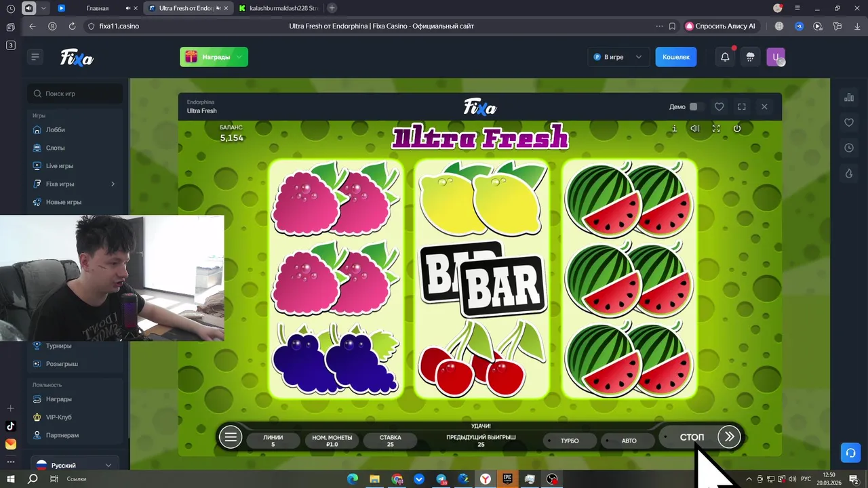Reload the page in the browser
Screen dimensions: 868x488
click(x=72, y=26)
